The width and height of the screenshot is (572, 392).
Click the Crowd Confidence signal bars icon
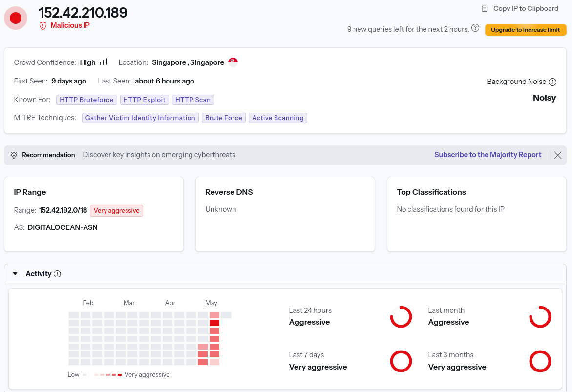click(104, 62)
